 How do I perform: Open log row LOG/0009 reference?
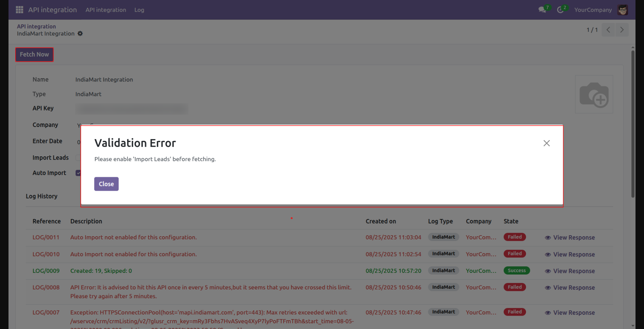point(46,271)
